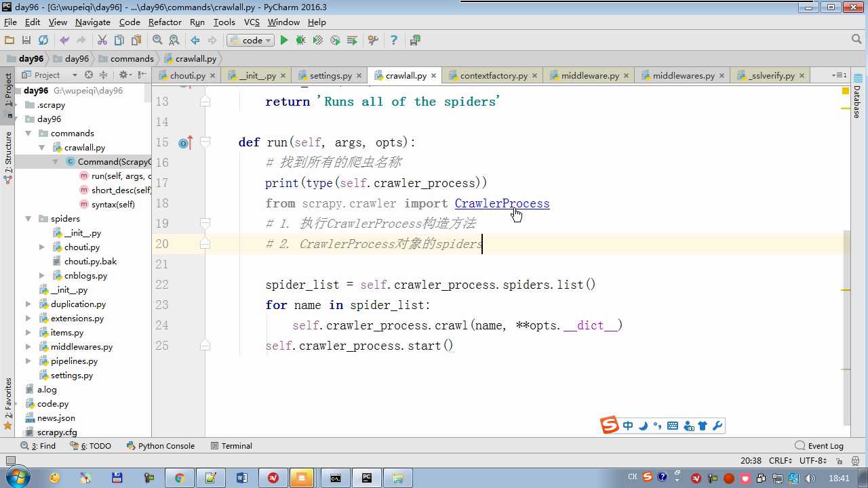
Task: Switch to the contextfactory.py editor tab
Action: click(x=493, y=75)
